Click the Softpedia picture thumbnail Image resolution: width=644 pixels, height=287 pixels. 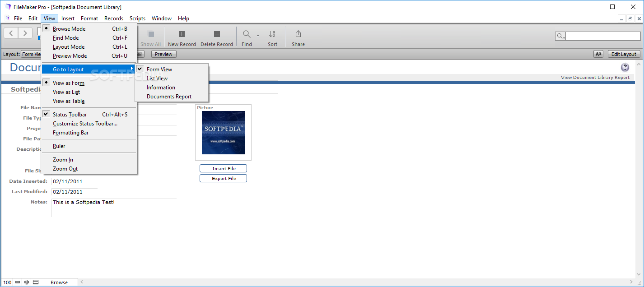point(224,133)
